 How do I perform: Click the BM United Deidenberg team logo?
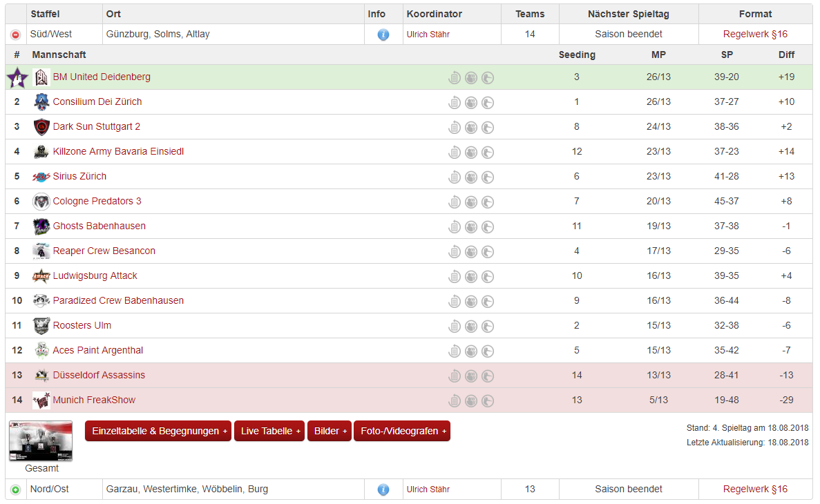tap(41, 77)
